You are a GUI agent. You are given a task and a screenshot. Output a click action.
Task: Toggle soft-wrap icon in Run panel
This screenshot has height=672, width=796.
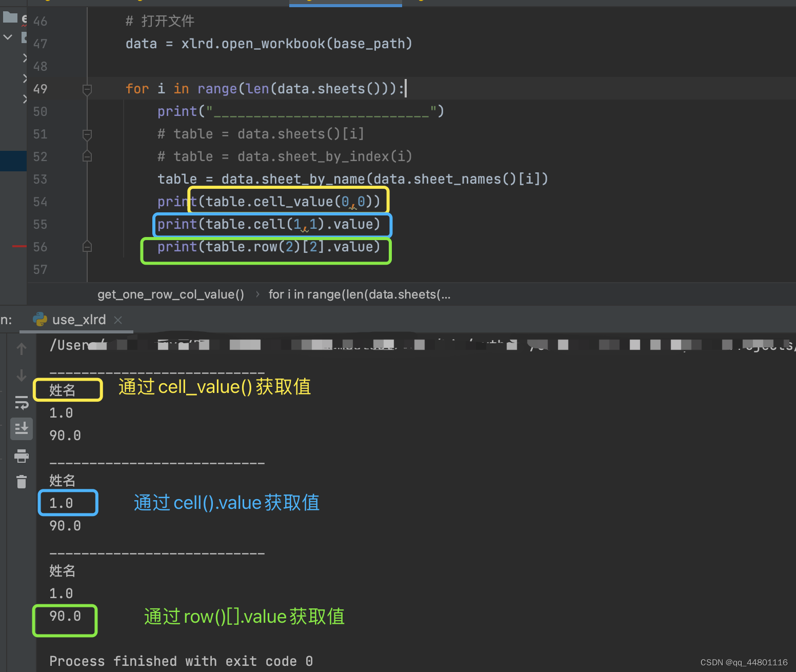pyautogui.click(x=22, y=402)
